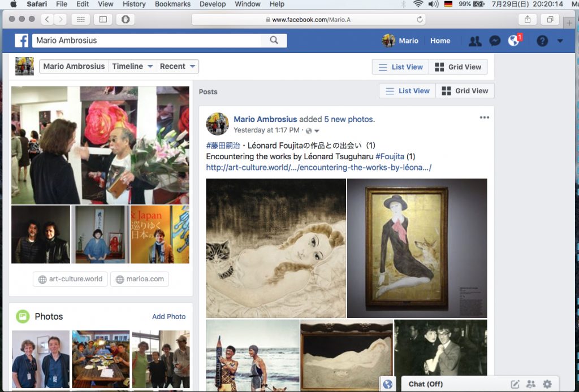Open a new tab with plus button

point(569,23)
